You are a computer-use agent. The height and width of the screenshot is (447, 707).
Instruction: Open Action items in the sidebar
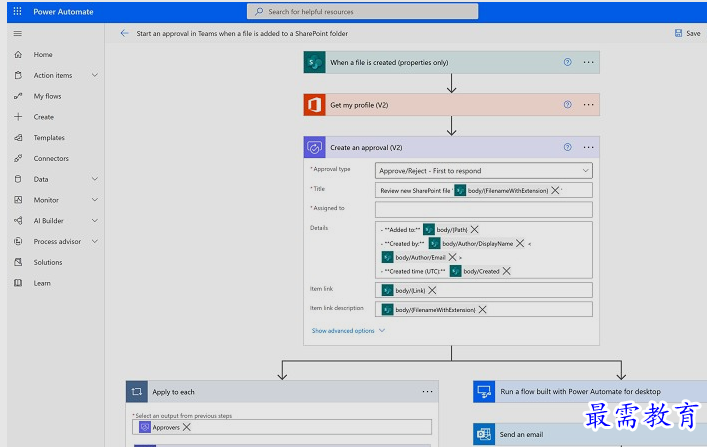click(x=53, y=75)
